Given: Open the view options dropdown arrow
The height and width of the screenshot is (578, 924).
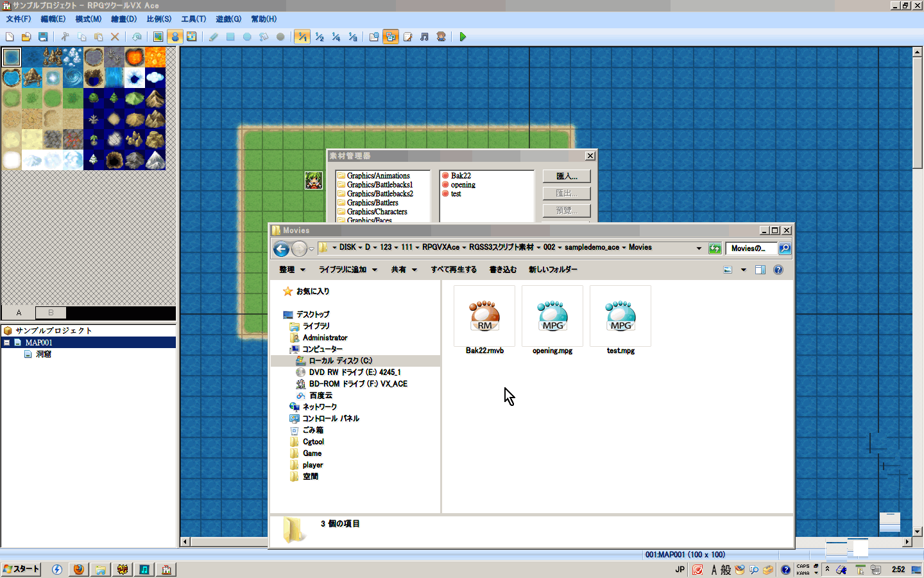Looking at the screenshot, I should (744, 270).
